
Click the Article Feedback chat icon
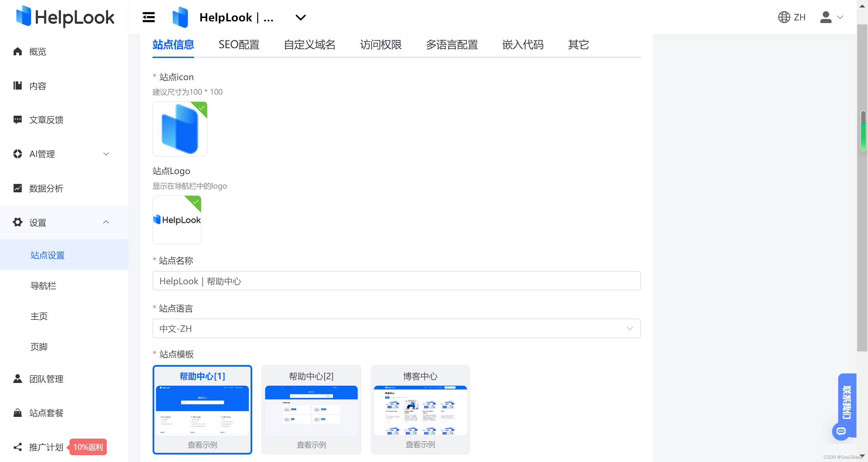18,120
